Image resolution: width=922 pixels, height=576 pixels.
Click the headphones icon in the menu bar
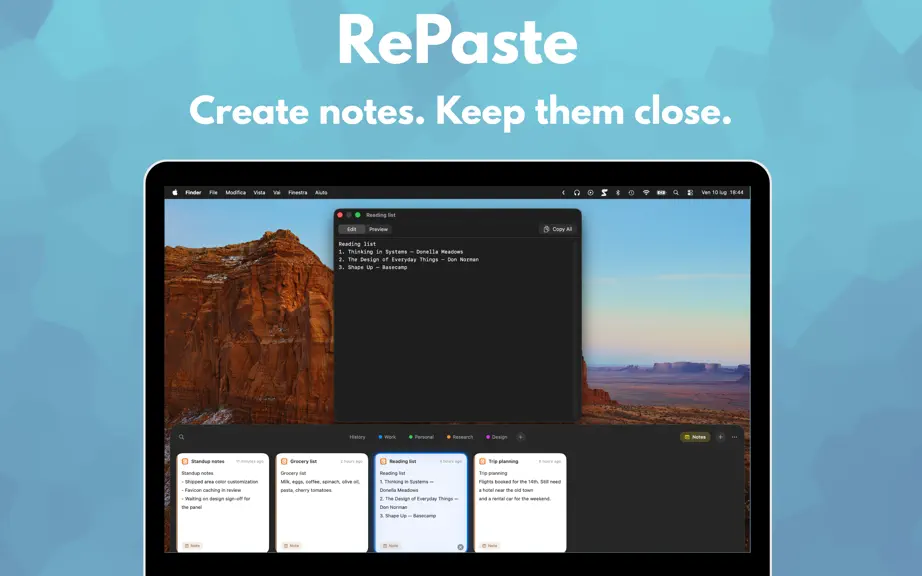click(x=577, y=192)
